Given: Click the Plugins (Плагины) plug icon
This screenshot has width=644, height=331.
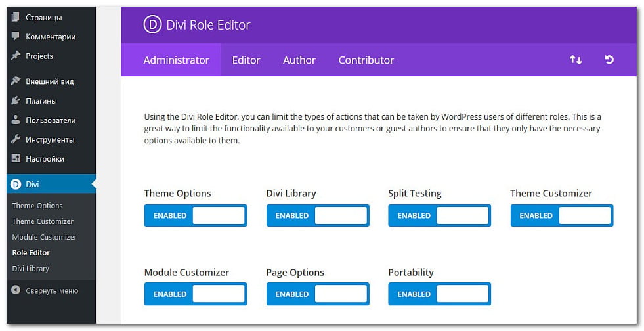Looking at the screenshot, I should [x=16, y=101].
